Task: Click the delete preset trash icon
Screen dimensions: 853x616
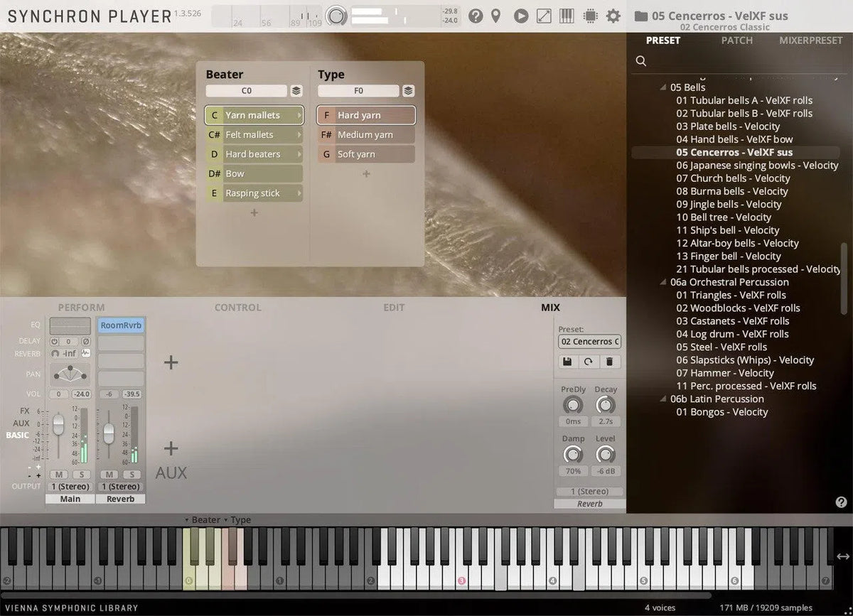Action: (609, 362)
